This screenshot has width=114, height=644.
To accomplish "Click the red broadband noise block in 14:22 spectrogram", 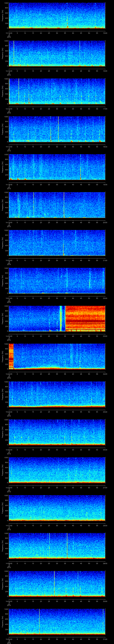I will (85, 318).
